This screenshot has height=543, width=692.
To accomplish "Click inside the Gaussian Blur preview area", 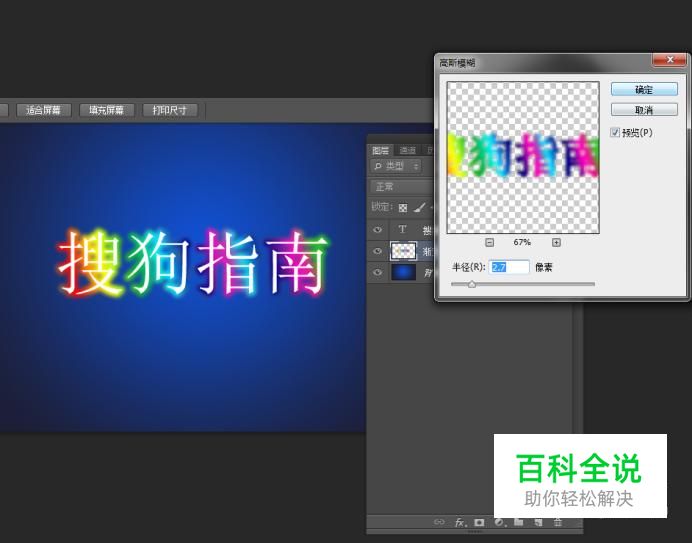I will [x=523, y=158].
